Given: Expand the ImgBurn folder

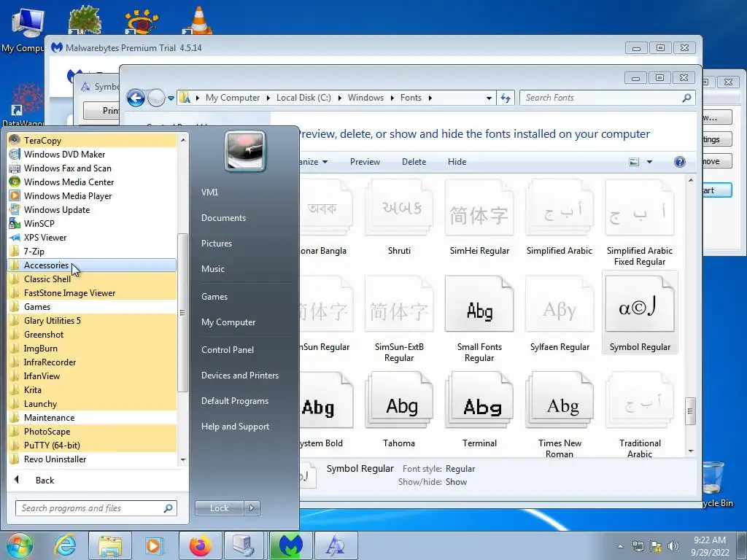Looking at the screenshot, I should [x=92, y=348].
